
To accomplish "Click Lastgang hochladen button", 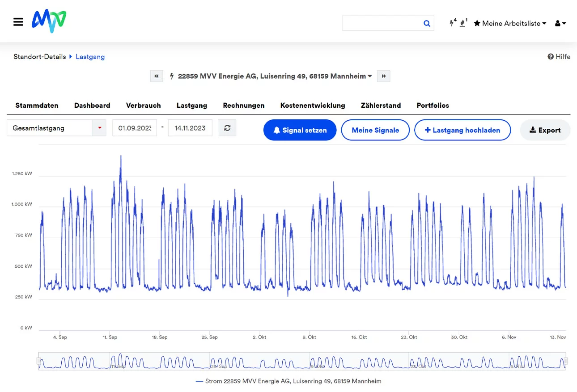I will (462, 130).
